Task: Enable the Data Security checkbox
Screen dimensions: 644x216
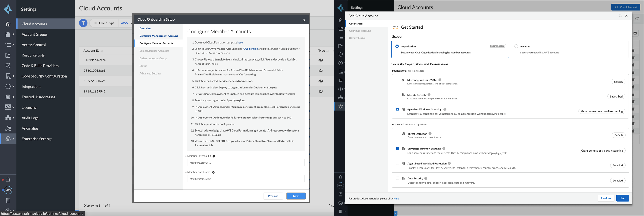Action: click(397, 178)
